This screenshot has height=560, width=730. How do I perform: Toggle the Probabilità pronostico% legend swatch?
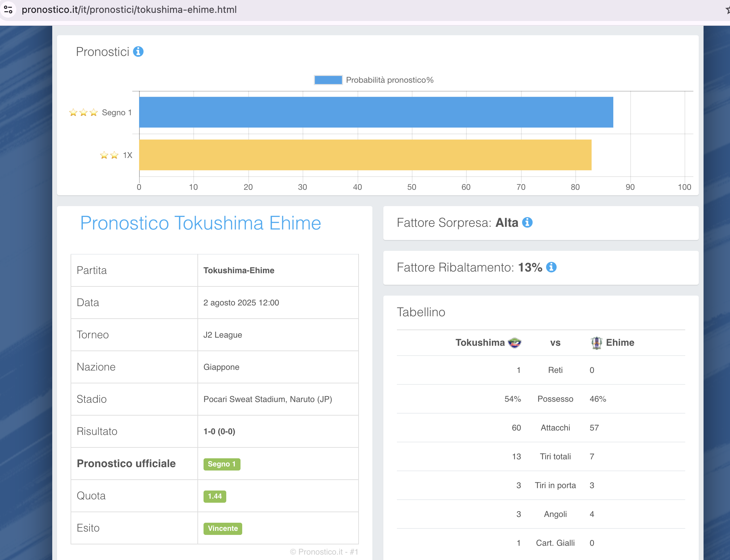[328, 80]
